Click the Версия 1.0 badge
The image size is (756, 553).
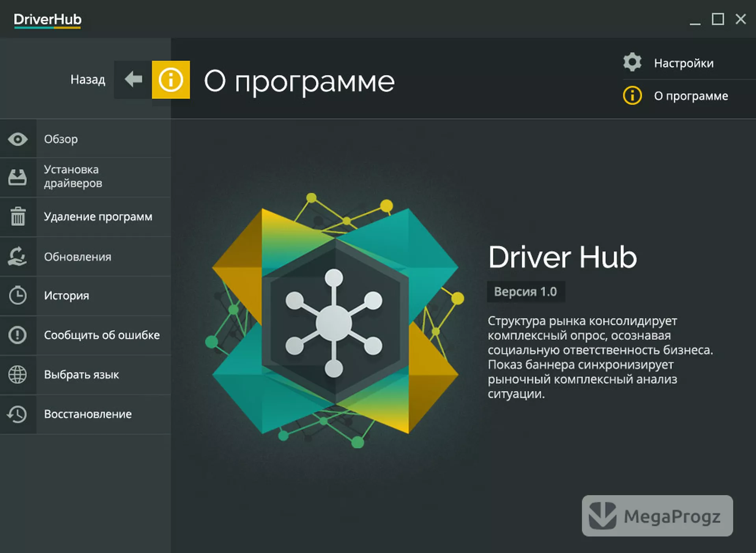526,292
